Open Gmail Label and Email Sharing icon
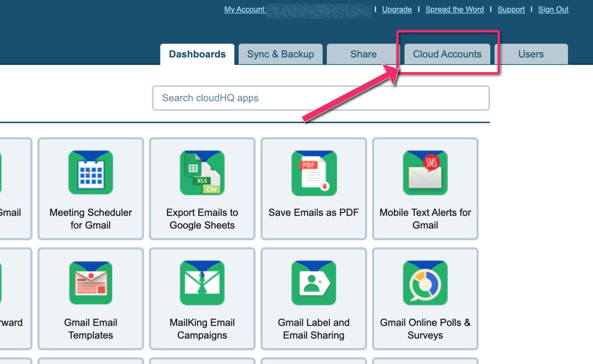 pyautogui.click(x=314, y=283)
